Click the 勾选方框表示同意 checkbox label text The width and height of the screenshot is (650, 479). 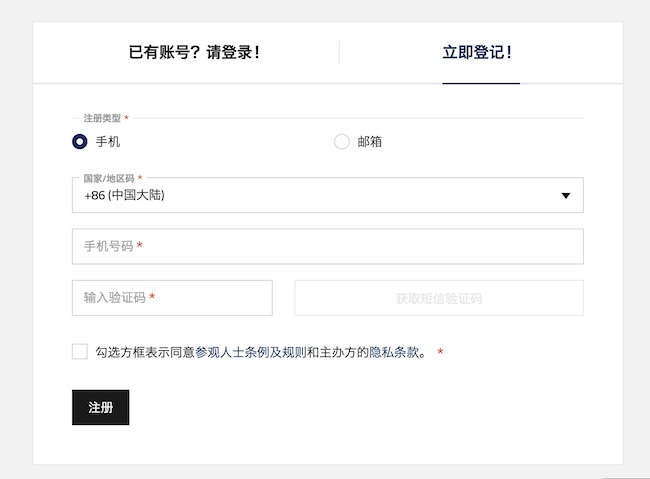[145, 352]
